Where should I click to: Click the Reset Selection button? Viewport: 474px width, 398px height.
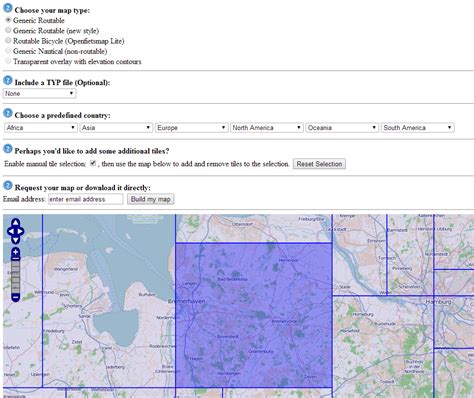[x=319, y=164]
